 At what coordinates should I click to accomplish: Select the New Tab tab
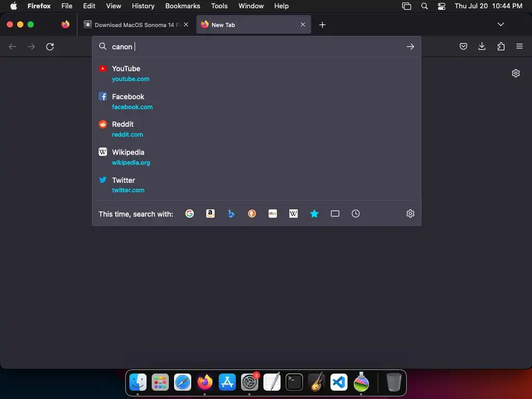tap(254, 24)
